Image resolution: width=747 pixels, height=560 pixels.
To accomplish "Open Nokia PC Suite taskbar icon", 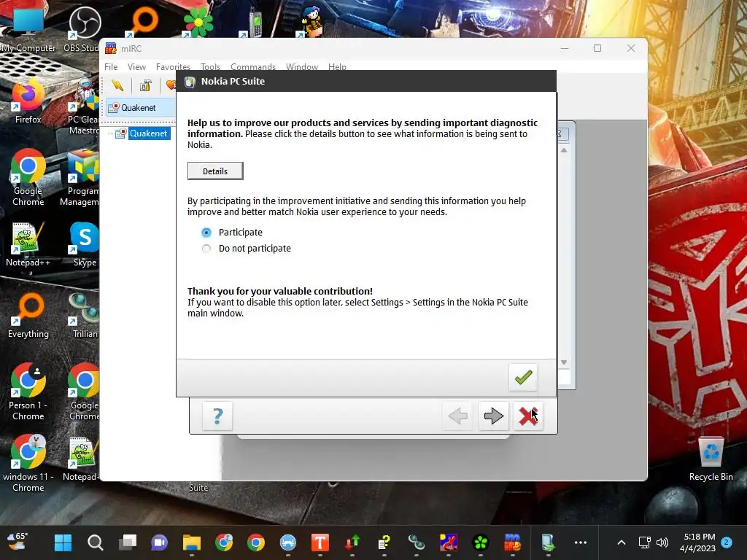I will [x=548, y=542].
